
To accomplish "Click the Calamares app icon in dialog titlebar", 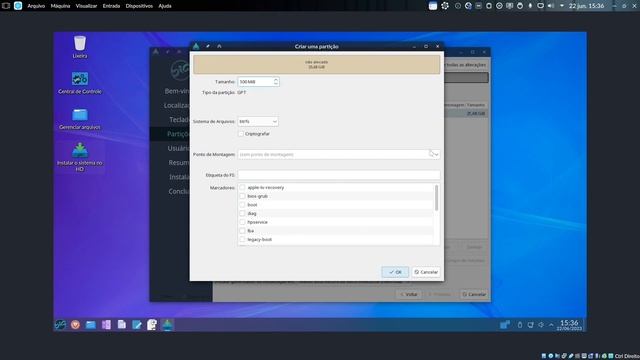I will [196, 46].
